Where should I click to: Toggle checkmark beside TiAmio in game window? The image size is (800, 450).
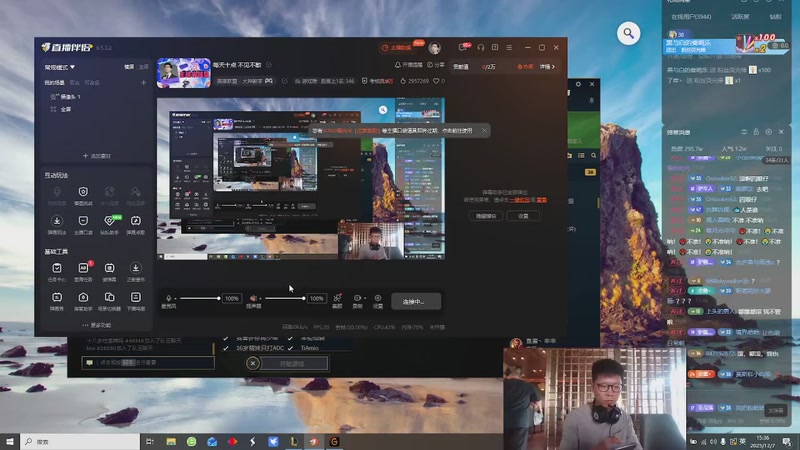[x=290, y=348]
